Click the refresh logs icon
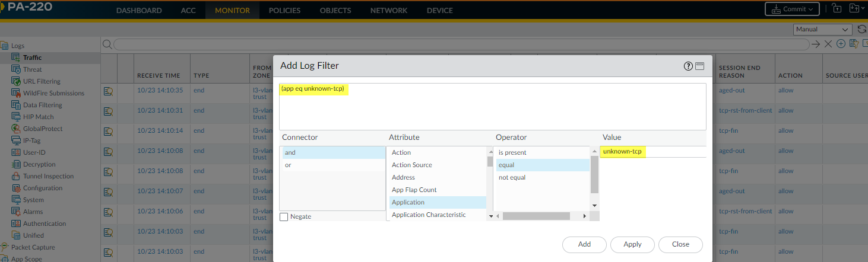This screenshot has width=868, height=262. [862, 29]
